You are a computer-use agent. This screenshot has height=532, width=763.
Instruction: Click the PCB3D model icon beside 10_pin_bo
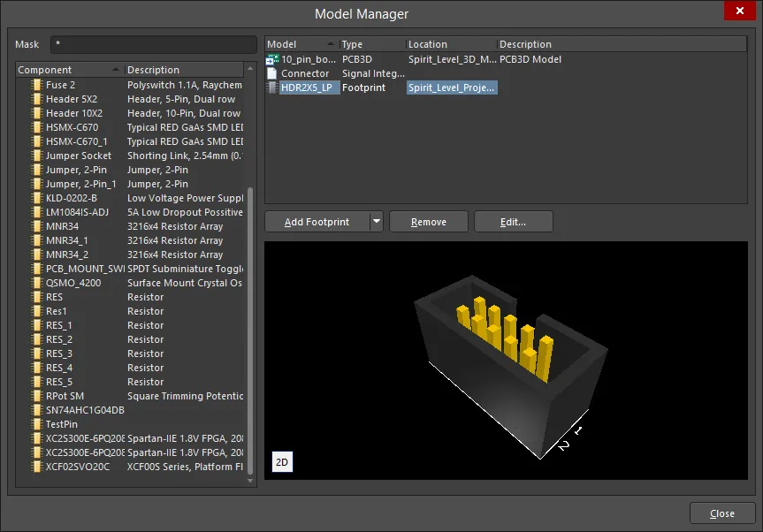271,59
